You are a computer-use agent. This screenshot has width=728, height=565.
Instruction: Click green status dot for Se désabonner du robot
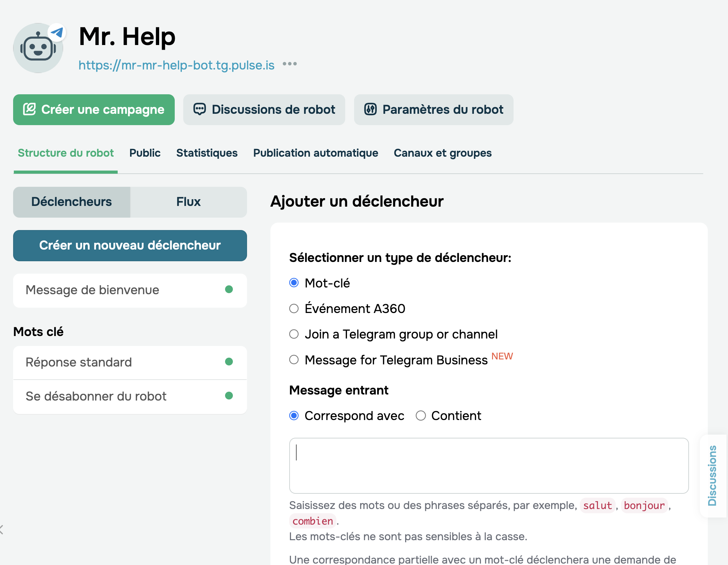(x=229, y=396)
